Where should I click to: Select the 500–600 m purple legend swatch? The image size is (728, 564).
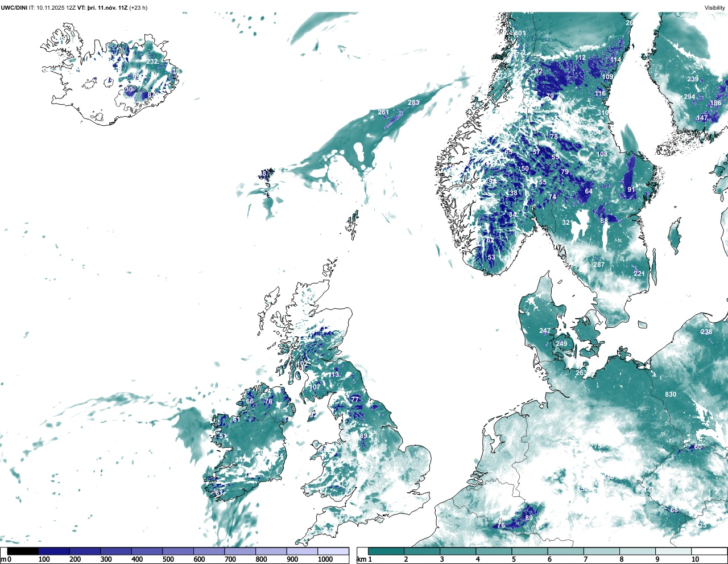tap(178, 551)
